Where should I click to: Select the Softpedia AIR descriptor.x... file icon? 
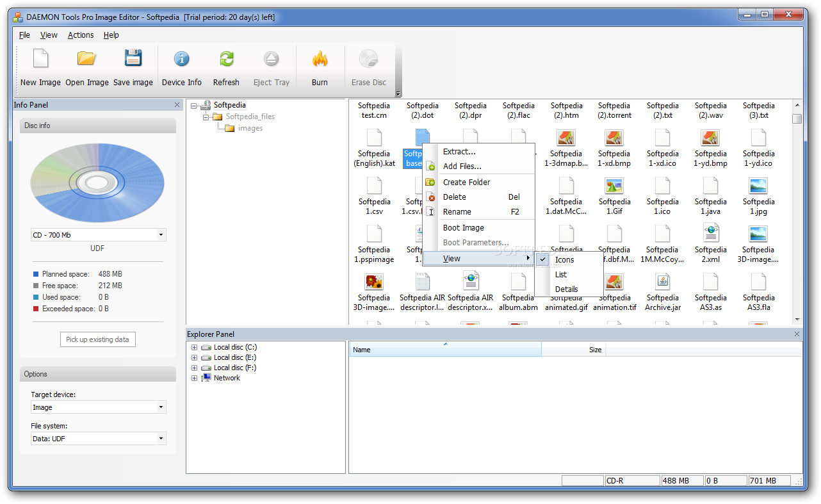(x=471, y=282)
